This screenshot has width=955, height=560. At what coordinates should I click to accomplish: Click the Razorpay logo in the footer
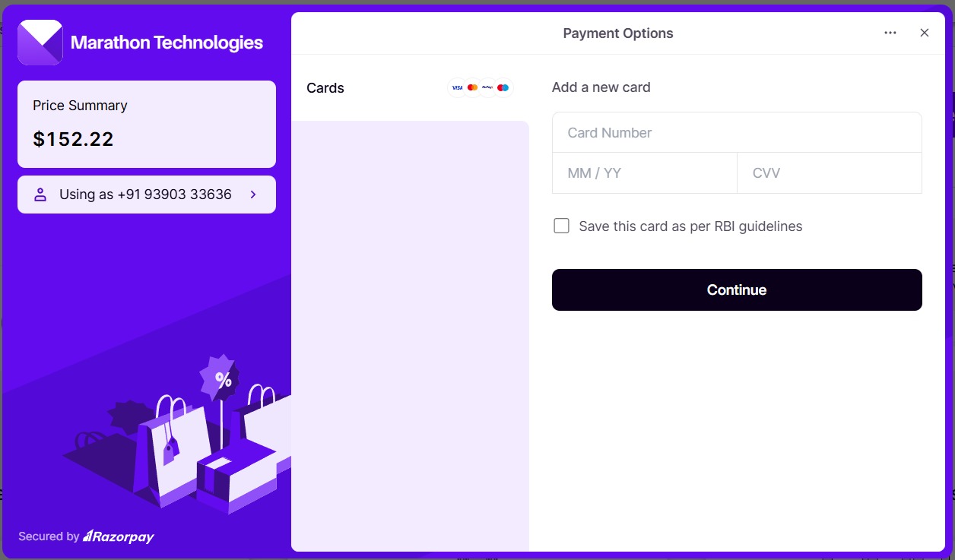118,536
